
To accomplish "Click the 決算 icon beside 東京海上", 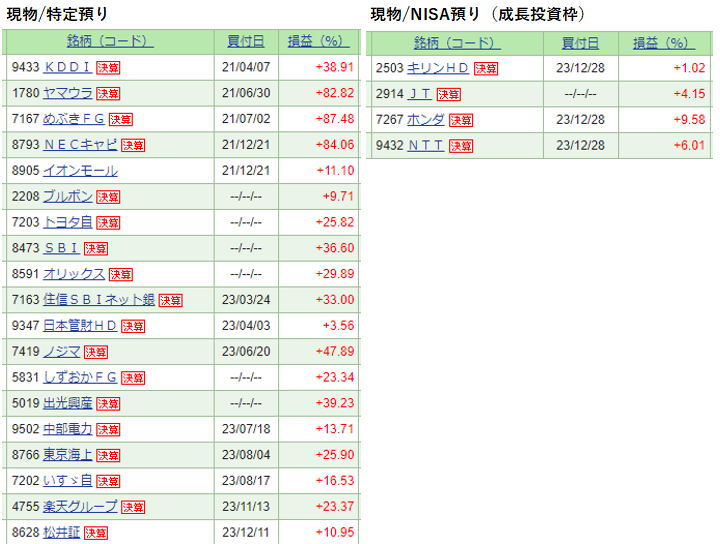I will pos(108,455).
